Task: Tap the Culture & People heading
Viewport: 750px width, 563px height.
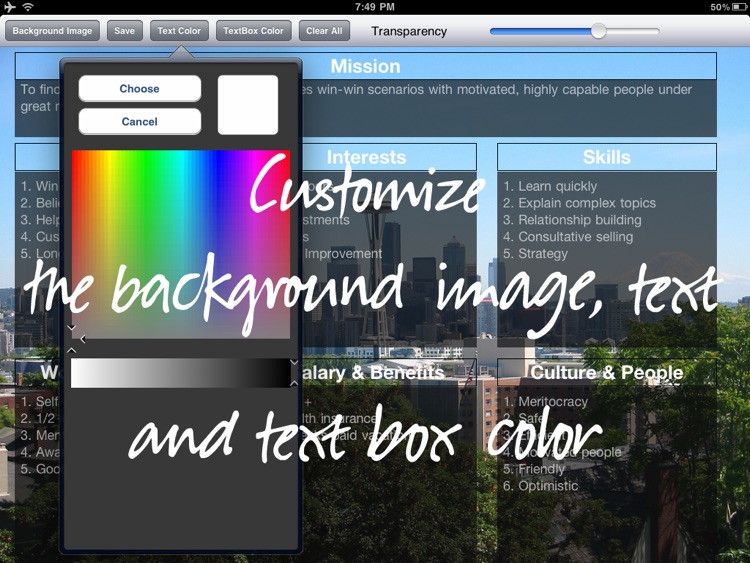Action: tap(607, 372)
